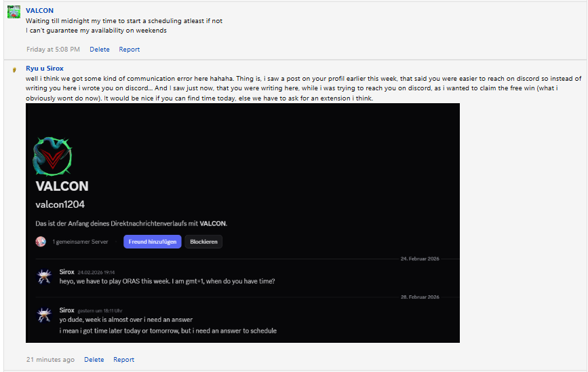Click the 24. Februar 2026 date divider
588x372 pixels.
(x=420, y=259)
